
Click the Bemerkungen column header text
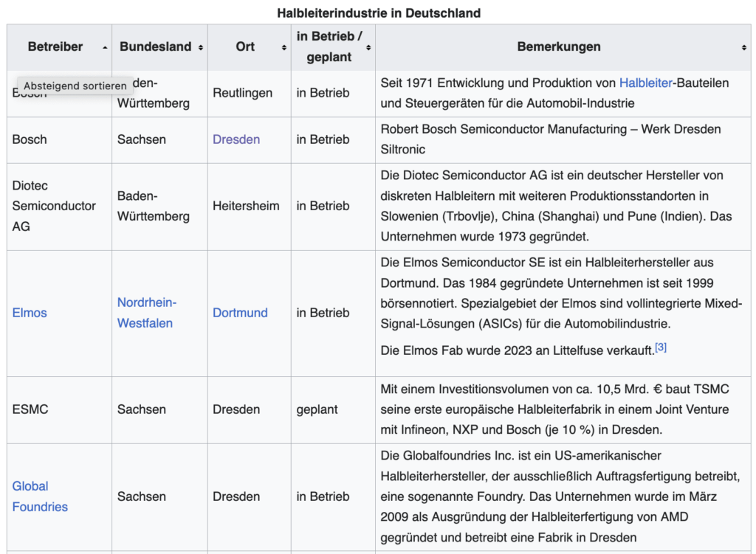[x=558, y=46]
